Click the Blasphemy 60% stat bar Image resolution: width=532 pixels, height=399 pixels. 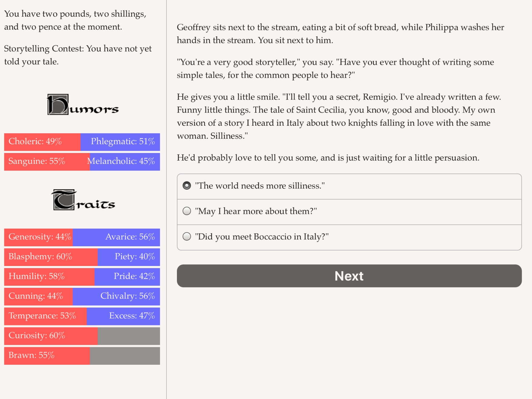[x=51, y=257]
